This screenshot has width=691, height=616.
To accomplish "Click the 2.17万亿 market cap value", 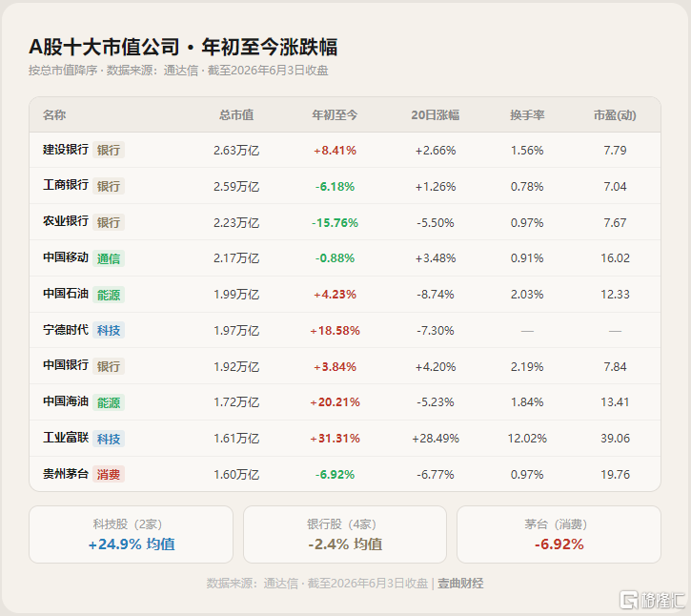I will click(x=236, y=258).
